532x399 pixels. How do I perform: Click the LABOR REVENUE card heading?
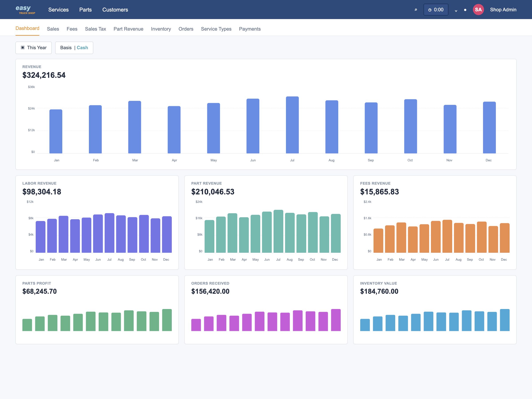click(x=39, y=183)
